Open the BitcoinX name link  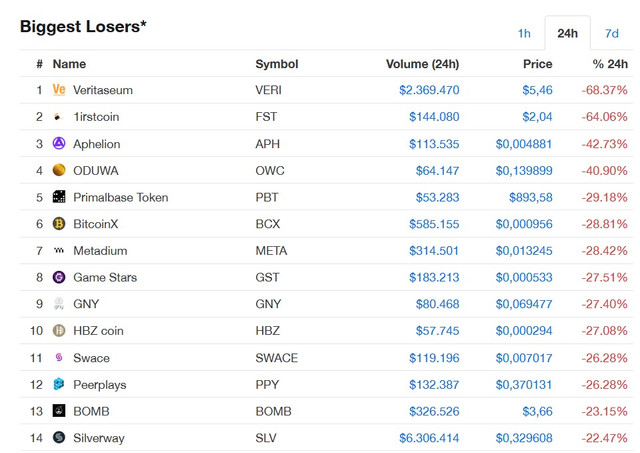96,224
